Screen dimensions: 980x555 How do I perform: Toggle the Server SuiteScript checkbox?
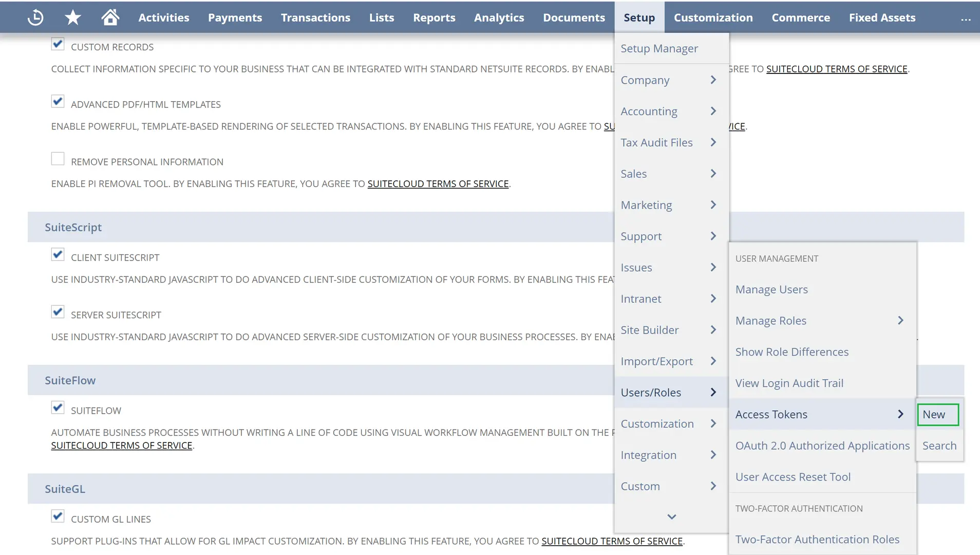58,312
